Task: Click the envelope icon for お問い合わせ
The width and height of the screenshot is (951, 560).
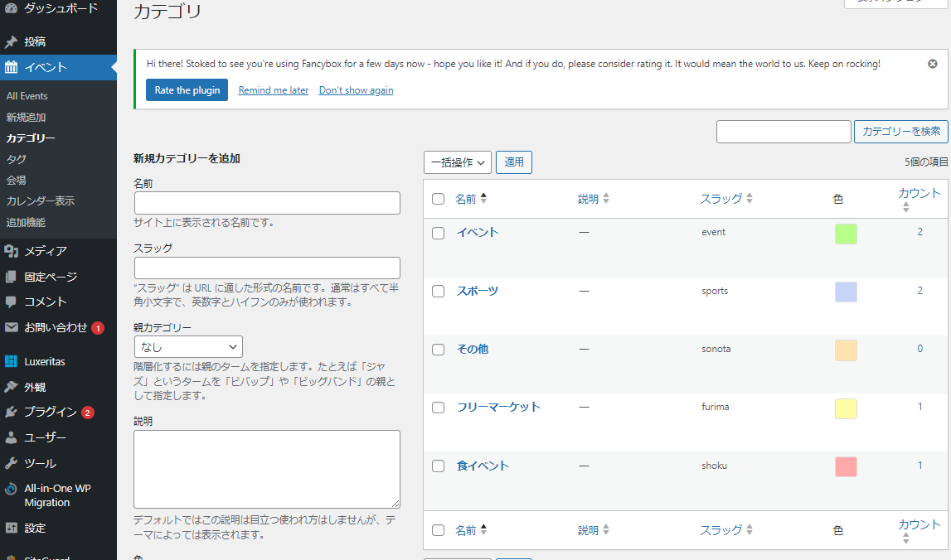Action: click(11, 327)
